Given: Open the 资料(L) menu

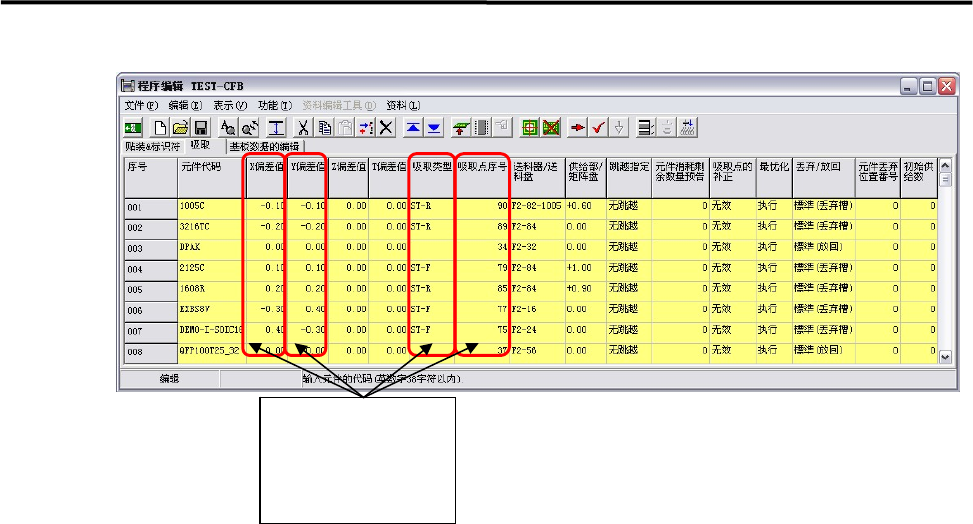Looking at the screenshot, I should click(x=403, y=105).
